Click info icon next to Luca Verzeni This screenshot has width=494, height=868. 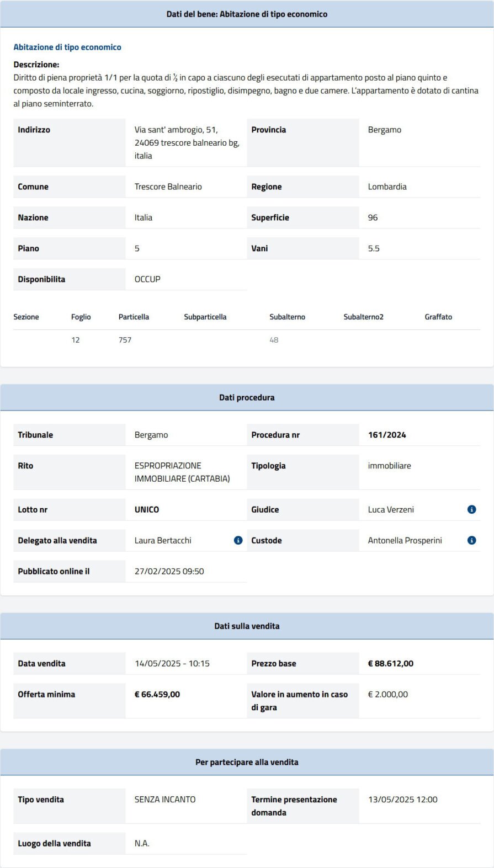471,509
